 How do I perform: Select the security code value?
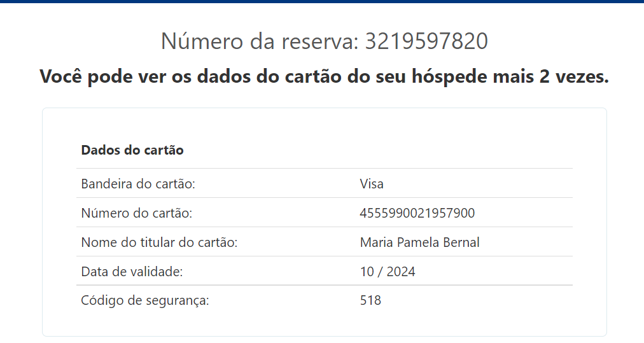[370, 300]
